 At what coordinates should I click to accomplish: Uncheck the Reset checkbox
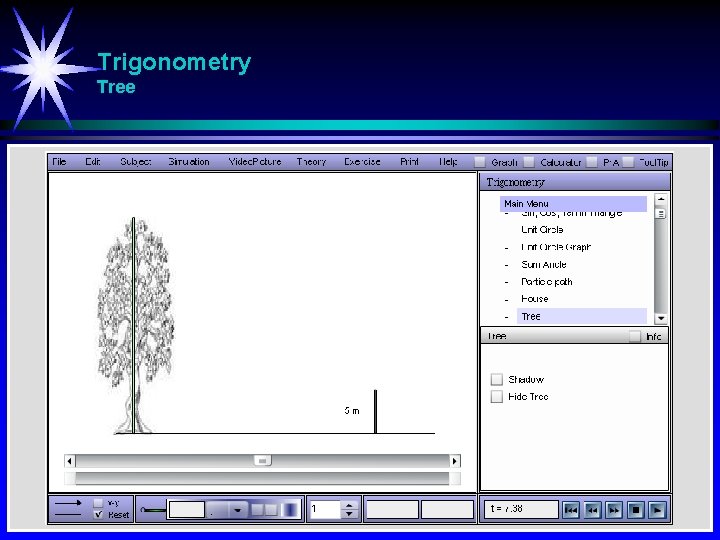[98, 515]
